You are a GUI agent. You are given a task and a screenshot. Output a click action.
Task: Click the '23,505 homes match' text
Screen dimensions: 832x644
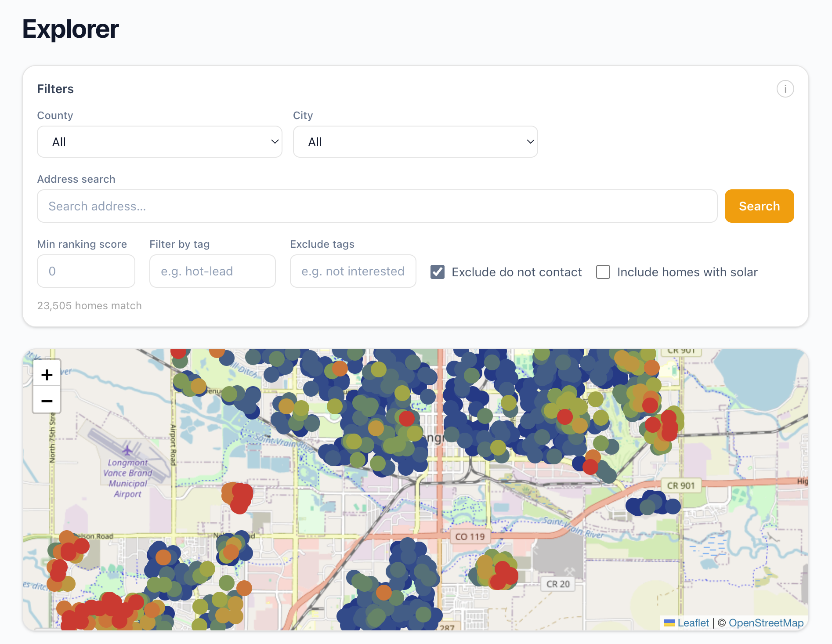90,306
